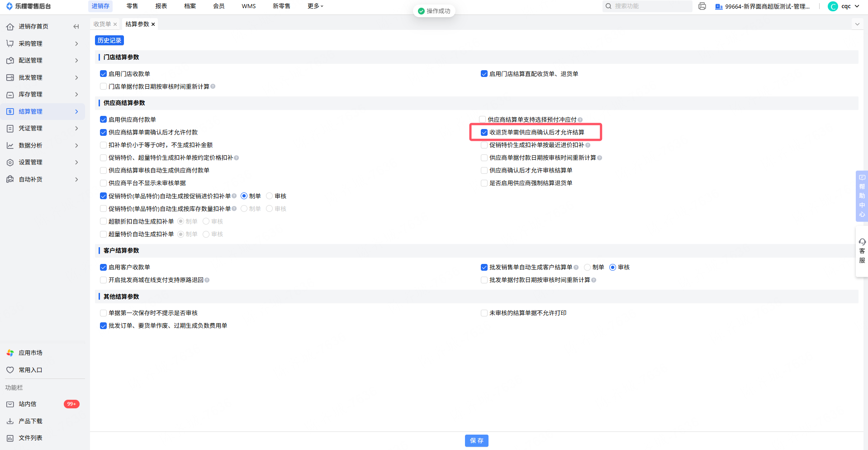Open the 报表 top menu
The width and height of the screenshot is (868, 450).
pyautogui.click(x=161, y=6)
